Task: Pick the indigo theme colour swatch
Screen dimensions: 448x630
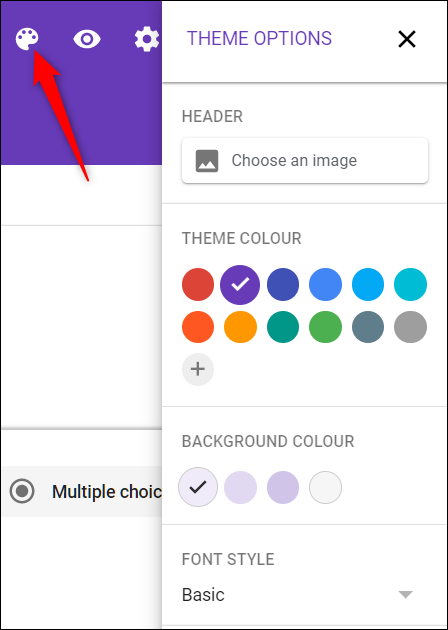Action: [x=283, y=284]
